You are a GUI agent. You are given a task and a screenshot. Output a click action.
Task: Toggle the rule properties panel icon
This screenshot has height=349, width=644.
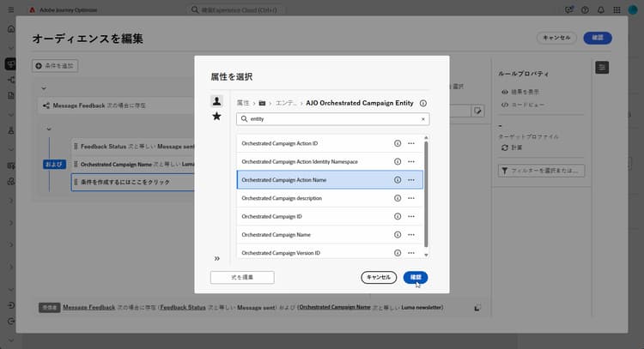tap(602, 67)
